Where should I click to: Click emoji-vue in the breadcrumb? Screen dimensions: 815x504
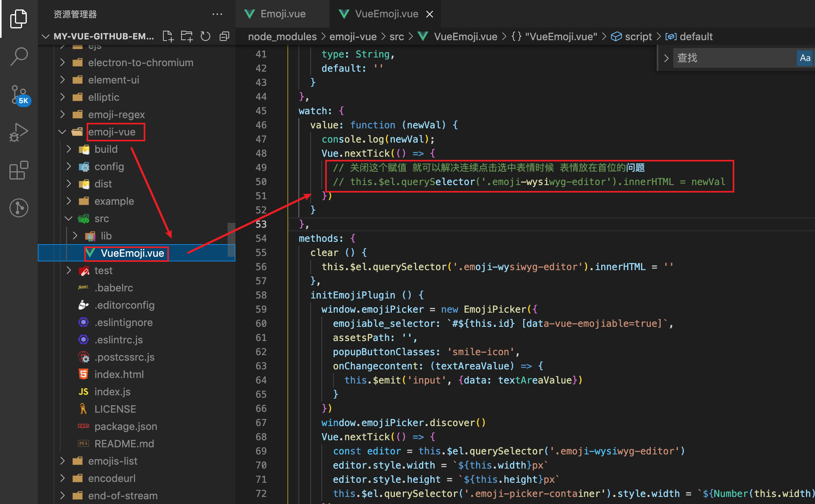click(353, 37)
